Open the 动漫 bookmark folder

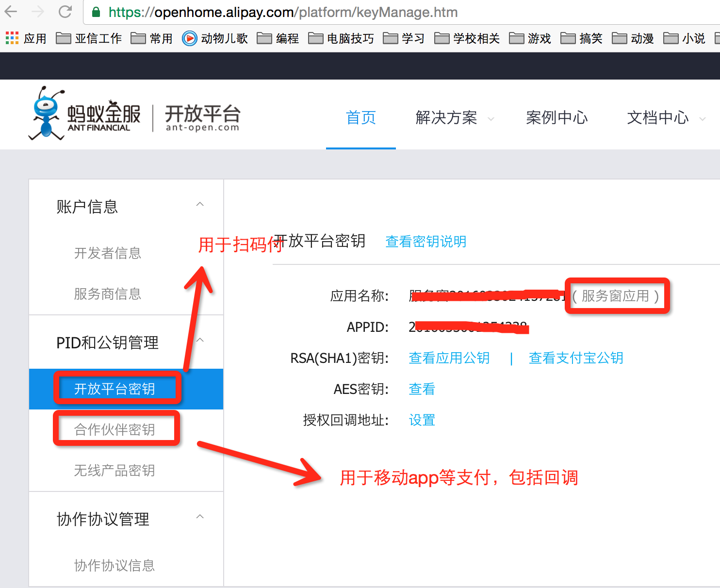point(633,38)
